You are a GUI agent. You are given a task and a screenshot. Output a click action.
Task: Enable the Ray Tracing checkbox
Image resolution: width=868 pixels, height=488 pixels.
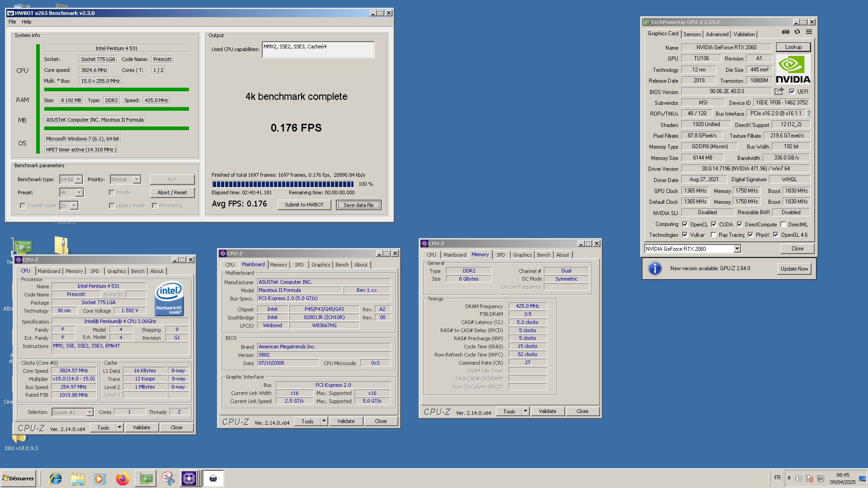pos(713,235)
